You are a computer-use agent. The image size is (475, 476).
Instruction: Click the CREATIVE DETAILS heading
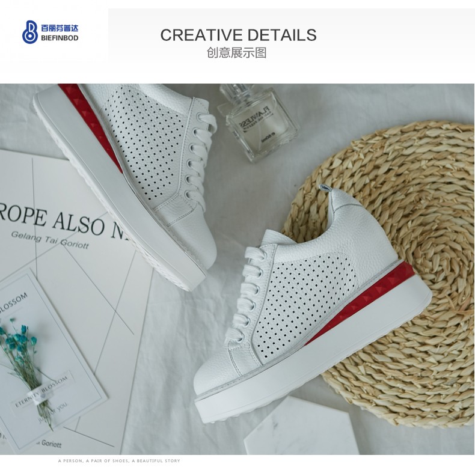239,35
